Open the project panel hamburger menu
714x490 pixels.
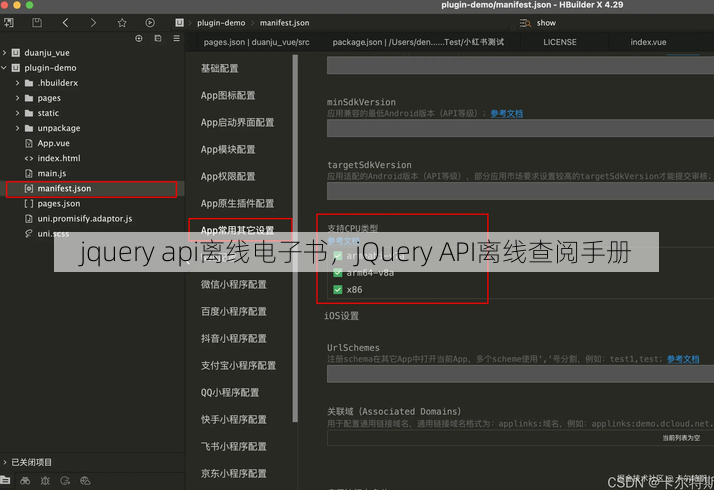pyautogui.click(x=176, y=39)
